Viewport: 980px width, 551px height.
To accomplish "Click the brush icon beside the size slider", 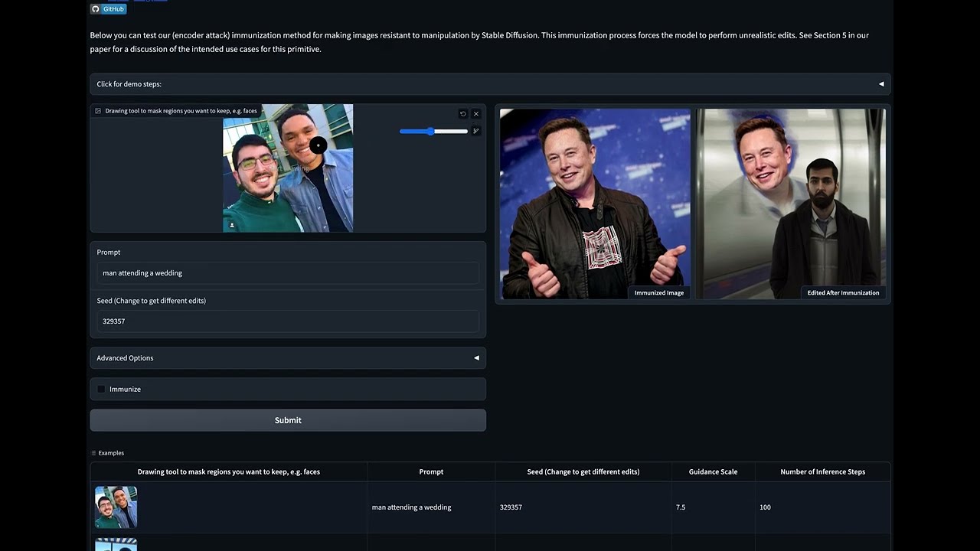I will 475,131.
